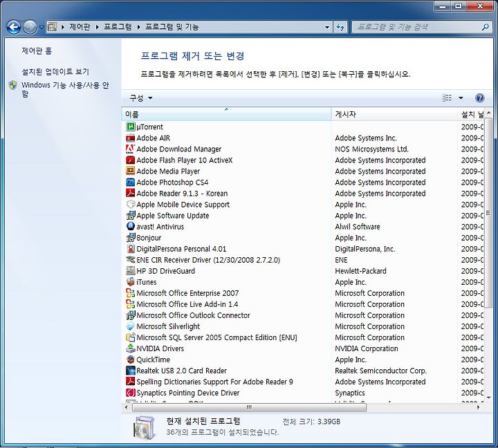This screenshot has height=448, width=498.
Task: Click the Synaptics publisher cell
Action: (350, 393)
